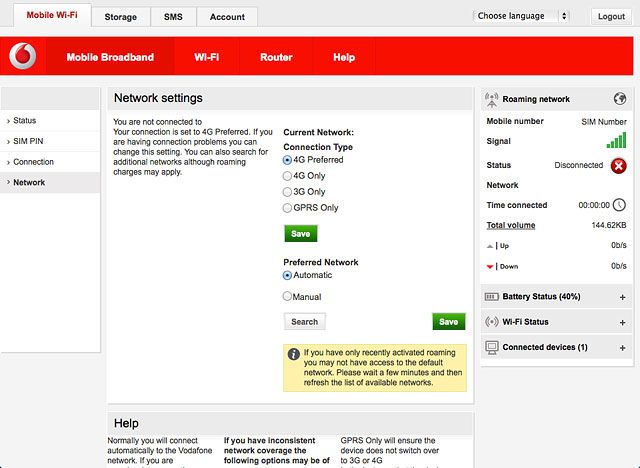Click the monitor icon for Connected devices
Screen dimensions: 640x468
491,347
